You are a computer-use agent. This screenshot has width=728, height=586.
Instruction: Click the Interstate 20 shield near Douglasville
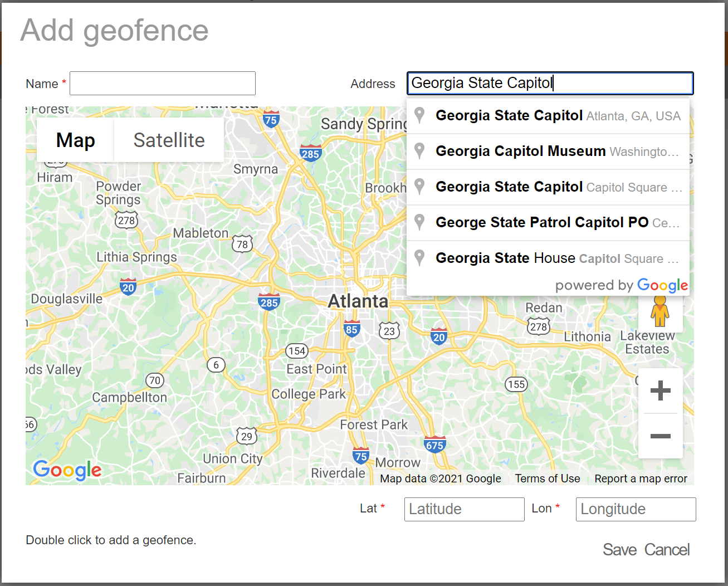point(128,287)
